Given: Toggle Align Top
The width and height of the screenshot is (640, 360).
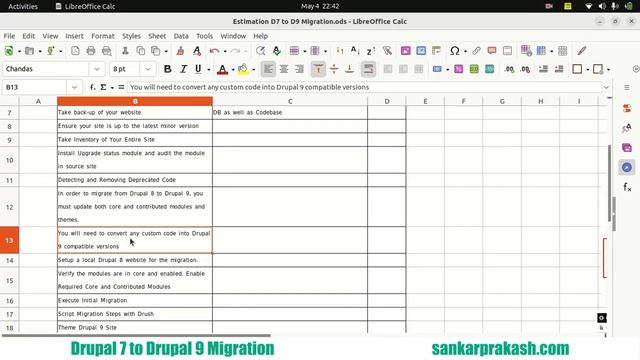Looking at the screenshot, I should point(318,69).
